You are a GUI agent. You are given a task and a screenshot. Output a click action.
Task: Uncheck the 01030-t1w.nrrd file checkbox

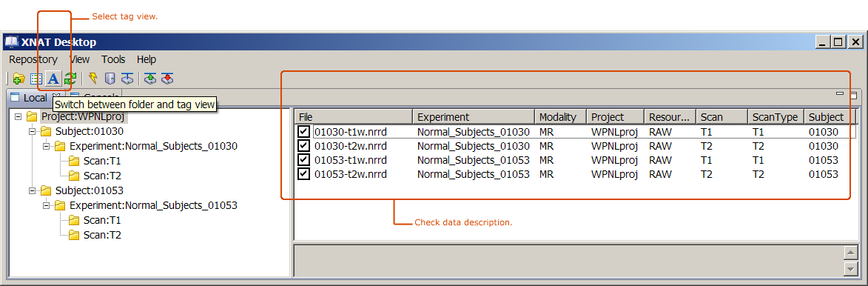click(303, 132)
